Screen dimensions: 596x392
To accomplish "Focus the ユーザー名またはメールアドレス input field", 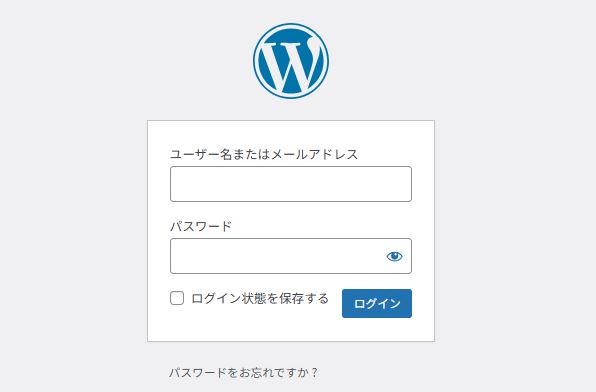I will click(291, 184).
